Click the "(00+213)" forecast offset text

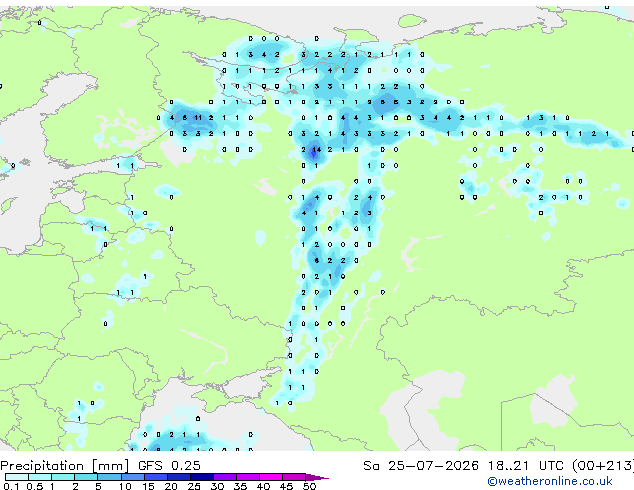tap(603, 465)
